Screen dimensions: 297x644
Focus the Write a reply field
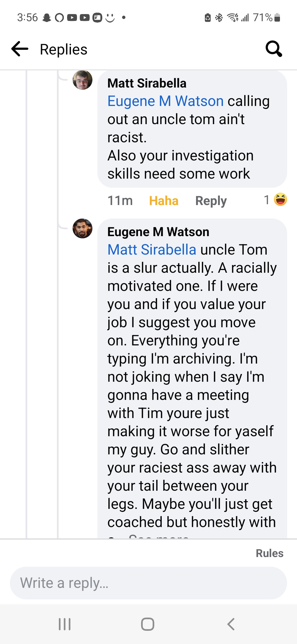pos(148,583)
